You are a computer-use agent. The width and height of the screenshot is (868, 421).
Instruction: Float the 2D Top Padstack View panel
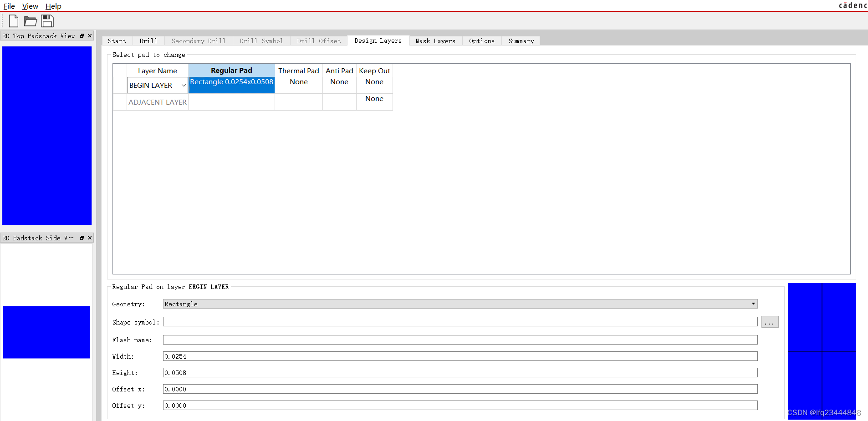click(x=82, y=36)
